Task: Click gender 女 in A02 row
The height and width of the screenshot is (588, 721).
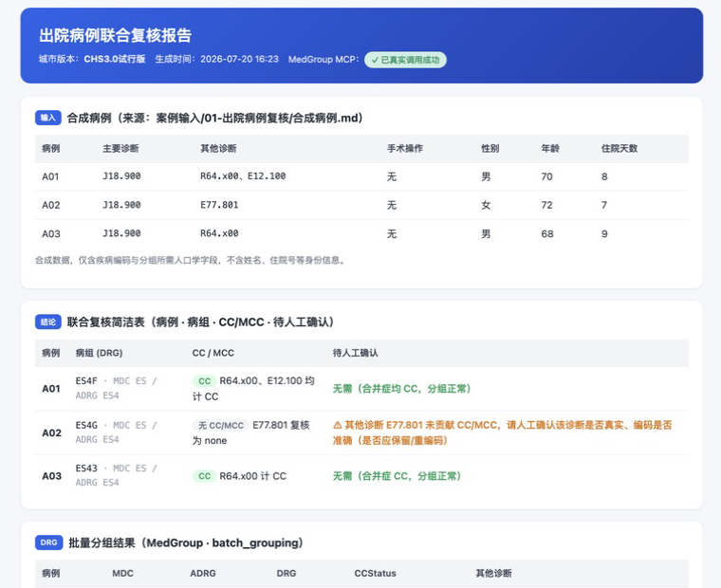Action: pos(486,205)
